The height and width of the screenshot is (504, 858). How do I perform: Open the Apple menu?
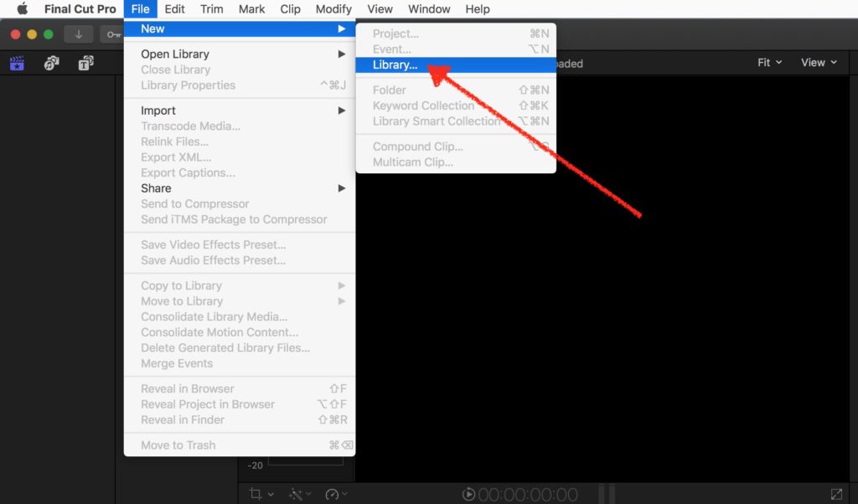coord(22,8)
